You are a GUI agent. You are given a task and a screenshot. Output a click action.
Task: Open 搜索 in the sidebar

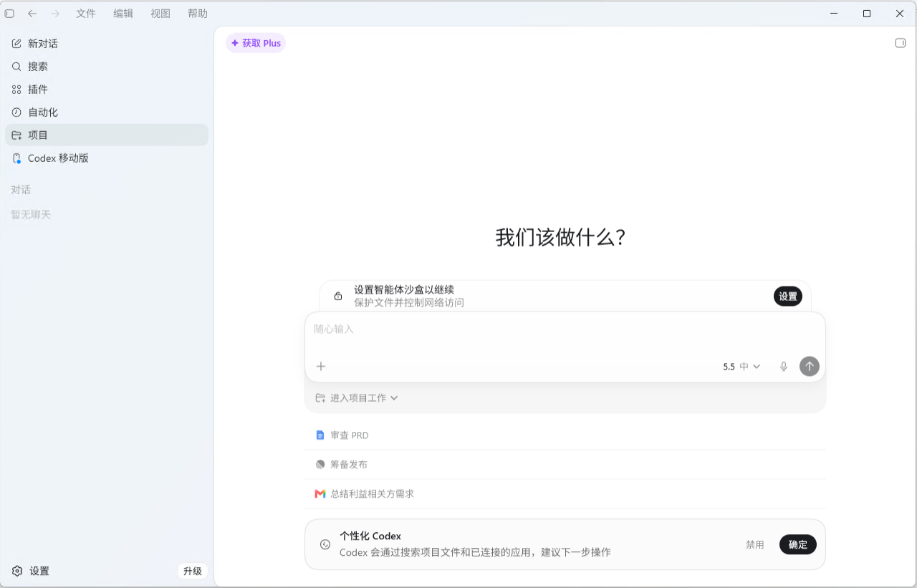107,67
